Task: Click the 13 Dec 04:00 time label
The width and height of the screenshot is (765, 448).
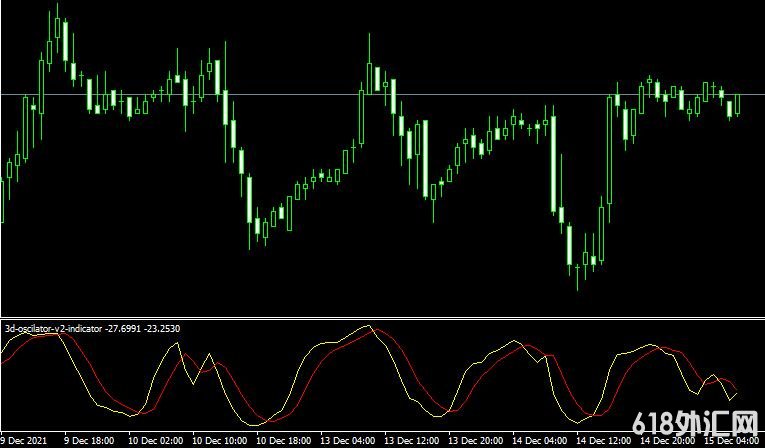Action: coord(349,440)
